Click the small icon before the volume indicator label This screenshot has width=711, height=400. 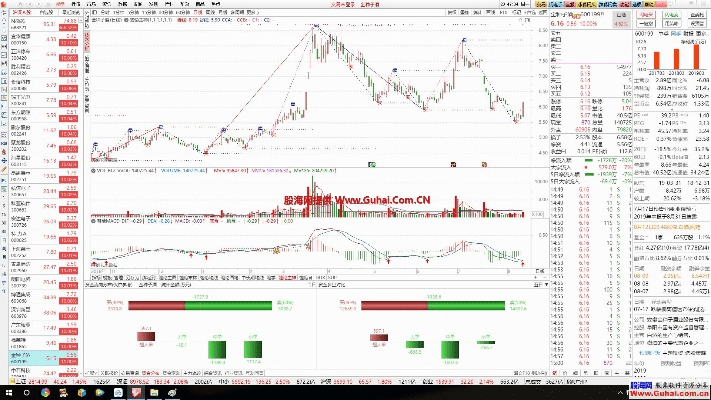click(x=91, y=171)
